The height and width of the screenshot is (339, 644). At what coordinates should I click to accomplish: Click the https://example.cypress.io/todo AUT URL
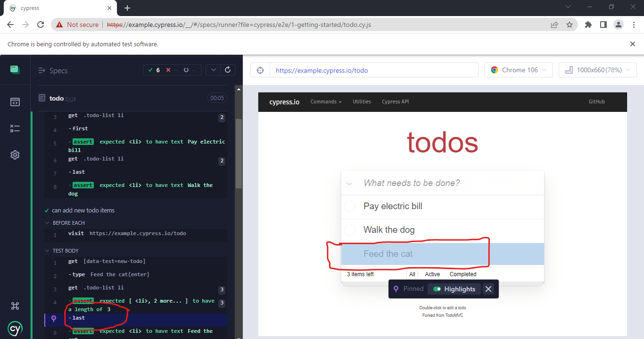click(322, 70)
